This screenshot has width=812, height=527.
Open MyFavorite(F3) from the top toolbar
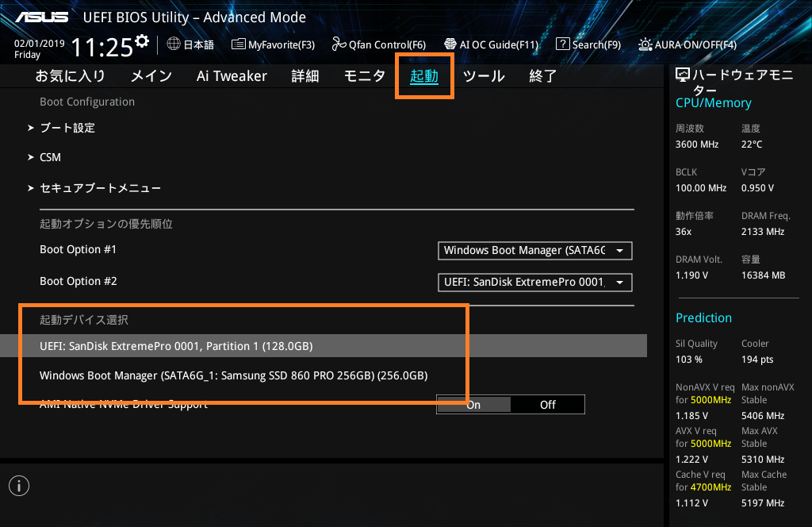coord(273,44)
